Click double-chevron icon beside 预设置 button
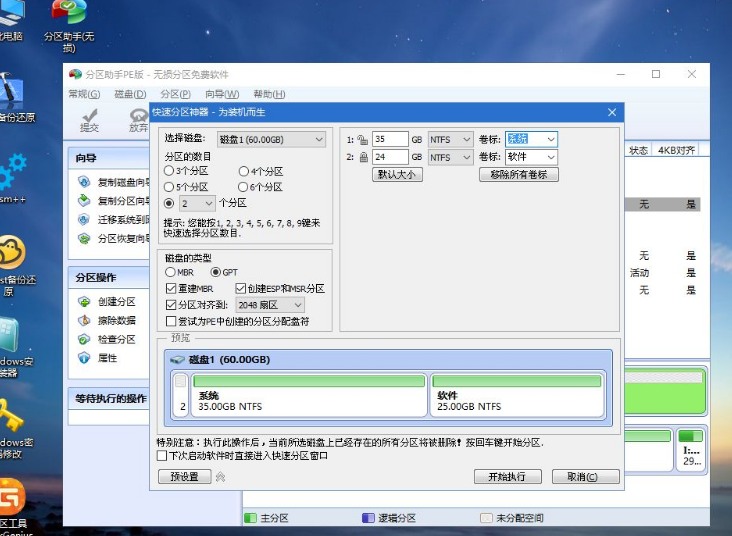The width and height of the screenshot is (732, 536). tap(221, 477)
